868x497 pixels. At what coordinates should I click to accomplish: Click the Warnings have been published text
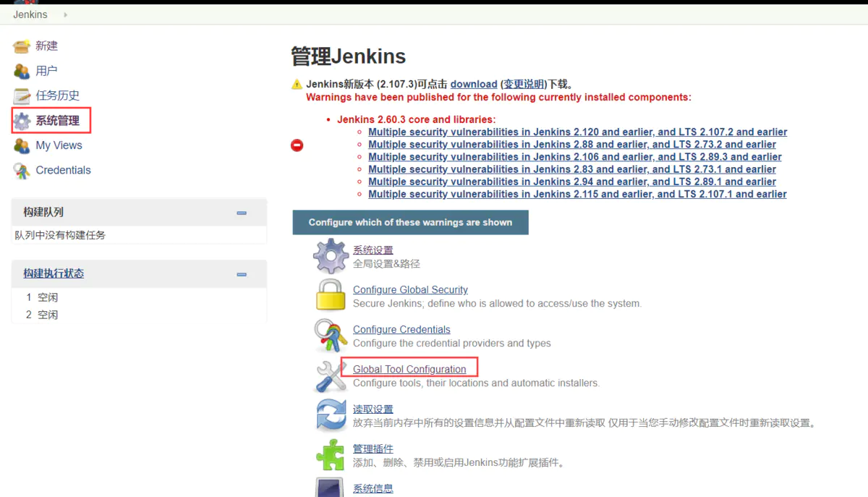498,97
